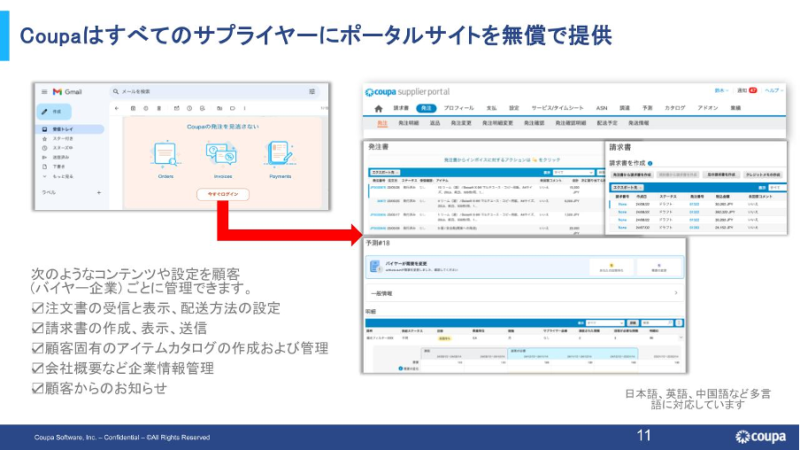Screen dimensions: 800x450
Task: Open the view dropdown in 請求書 table
Action: click(x=778, y=188)
